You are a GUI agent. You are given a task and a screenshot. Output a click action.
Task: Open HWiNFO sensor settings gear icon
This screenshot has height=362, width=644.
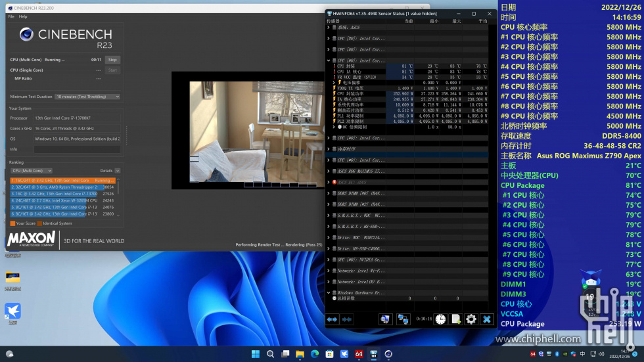tap(471, 319)
